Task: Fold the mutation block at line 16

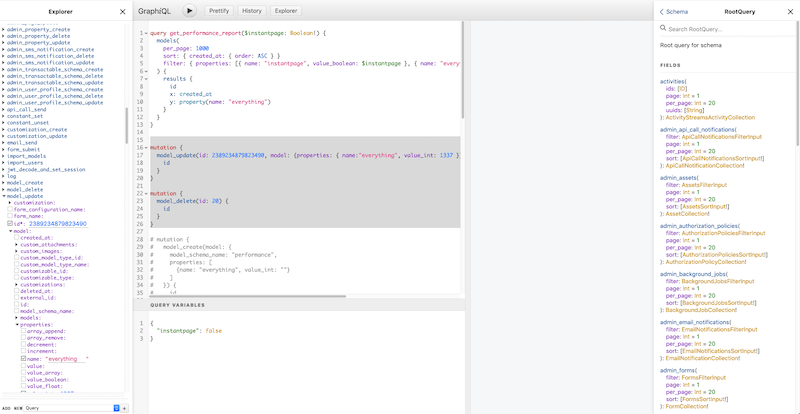Action: click(x=147, y=148)
